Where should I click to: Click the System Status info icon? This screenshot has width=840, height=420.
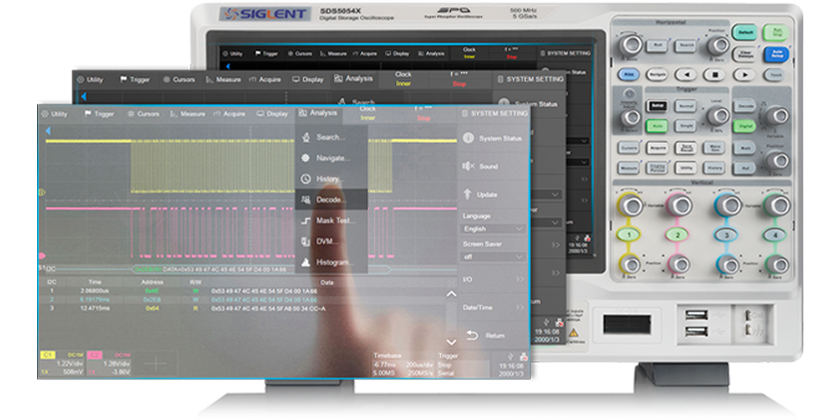(467, 138)
